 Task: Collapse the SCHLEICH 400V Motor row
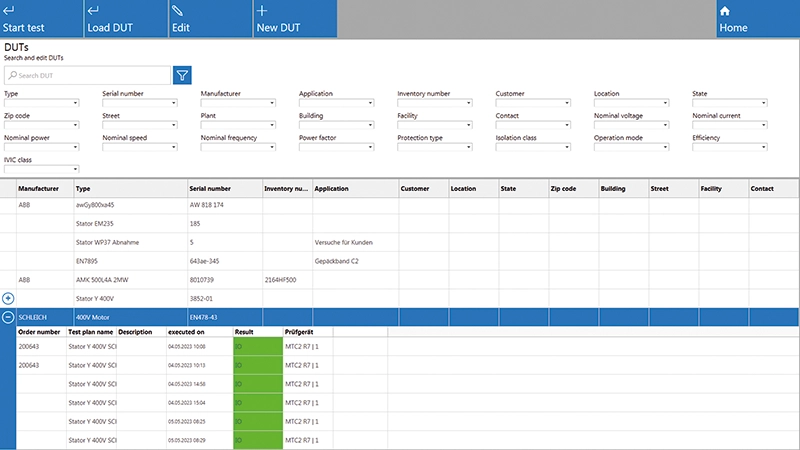point(8,317)
